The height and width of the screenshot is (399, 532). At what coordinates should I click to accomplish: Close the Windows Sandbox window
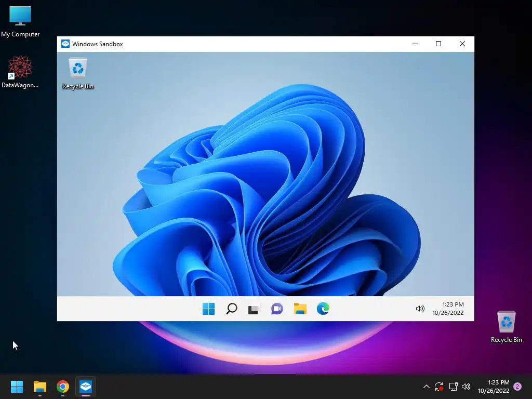click(x=462, y=44)
